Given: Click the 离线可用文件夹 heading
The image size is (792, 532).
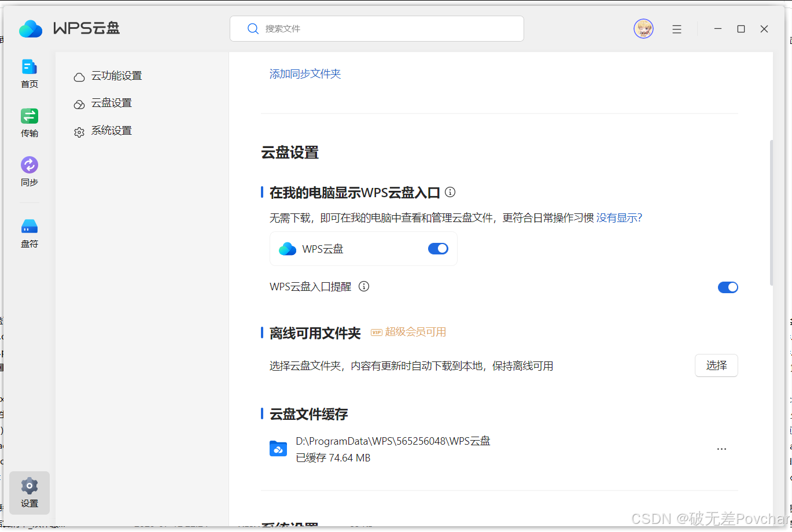Looking at the screenshot, I should point(315,333).
